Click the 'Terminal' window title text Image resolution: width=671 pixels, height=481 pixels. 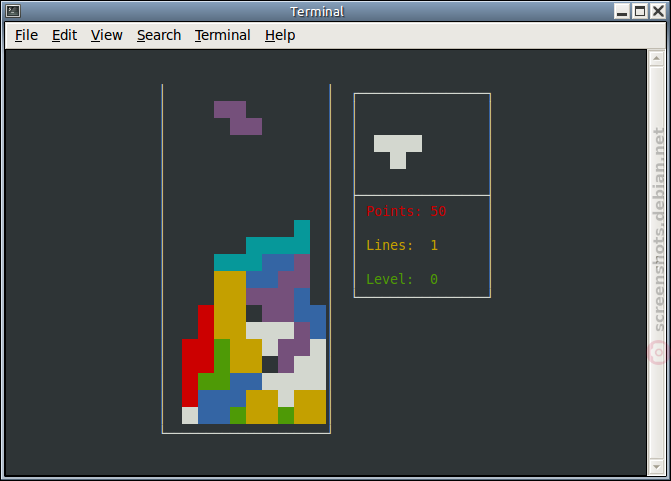(x=317, y=12)
